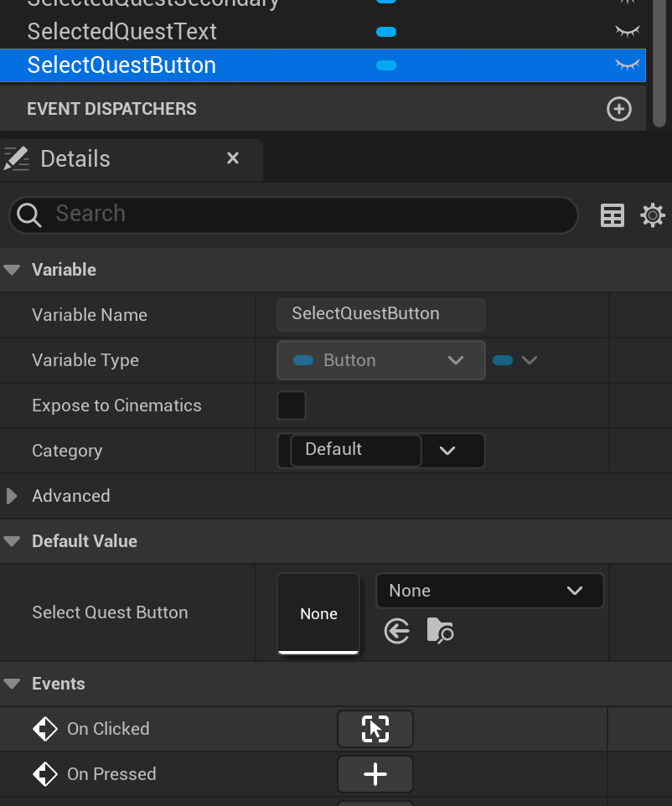
Task: Use selected asset arrow for default value
Action: tap(397, 631)
